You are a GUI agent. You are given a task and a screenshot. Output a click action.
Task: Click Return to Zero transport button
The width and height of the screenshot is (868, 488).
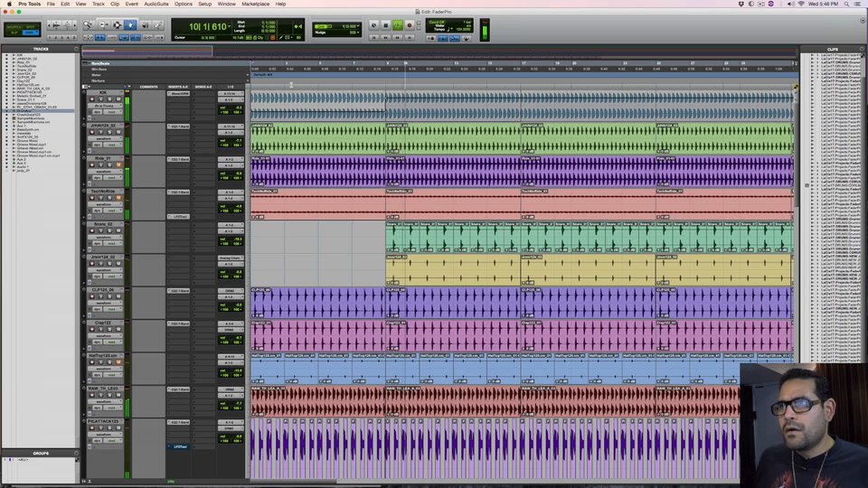(374, 37)
